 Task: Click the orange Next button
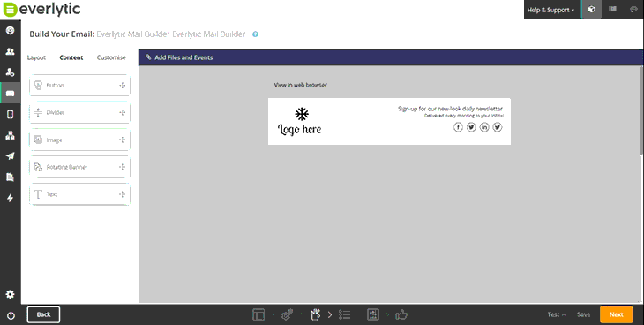(x=616, y=314)
